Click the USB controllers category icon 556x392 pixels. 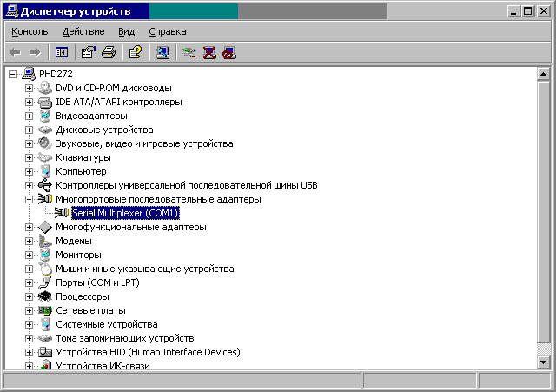point(45,185)
